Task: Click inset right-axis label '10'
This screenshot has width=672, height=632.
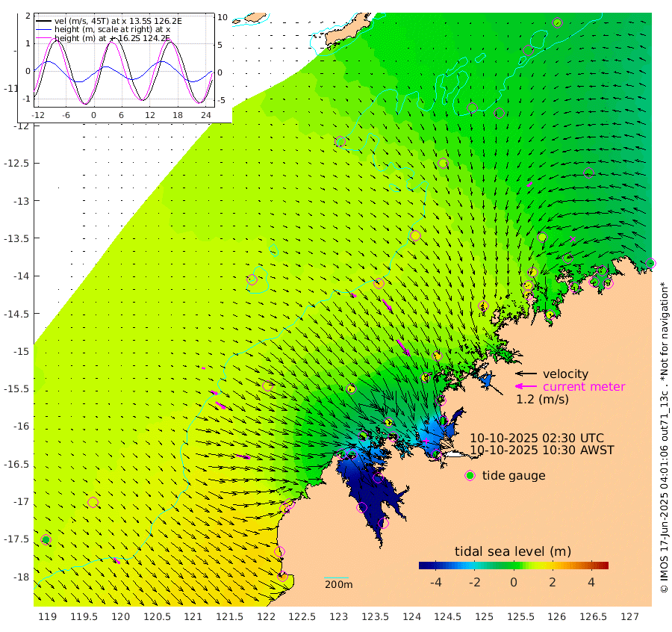Action: [223, 17]
